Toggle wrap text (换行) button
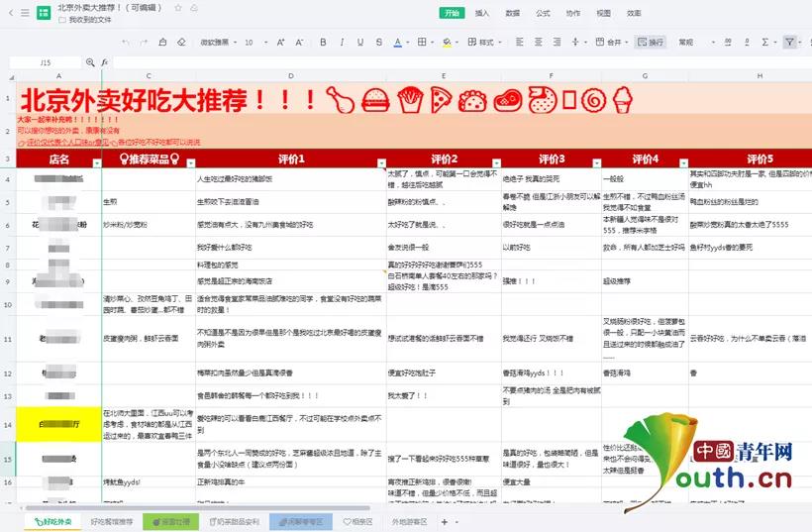 tap(652, 43)
